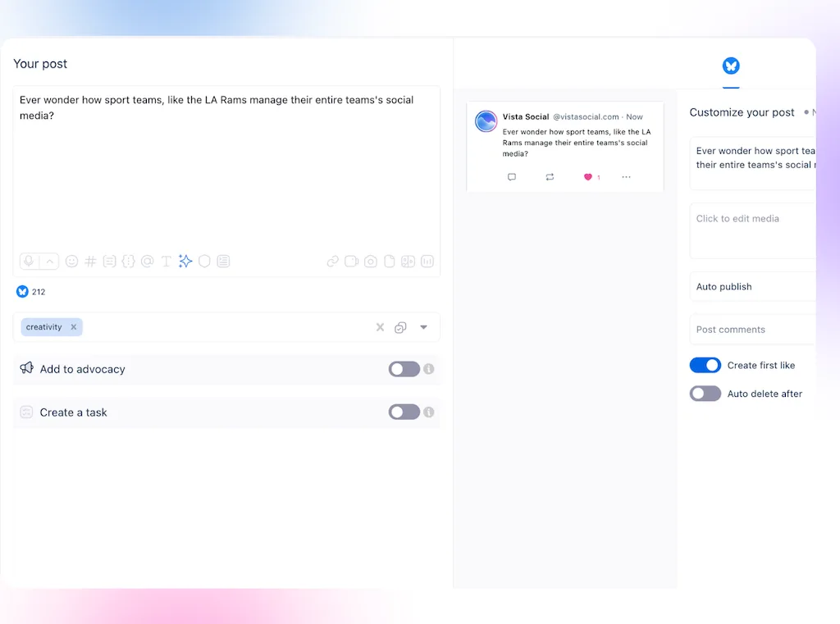Viewport: 840px width, 624px height.
Task: Click the reply icon in post preview
Action: point(512,177)
